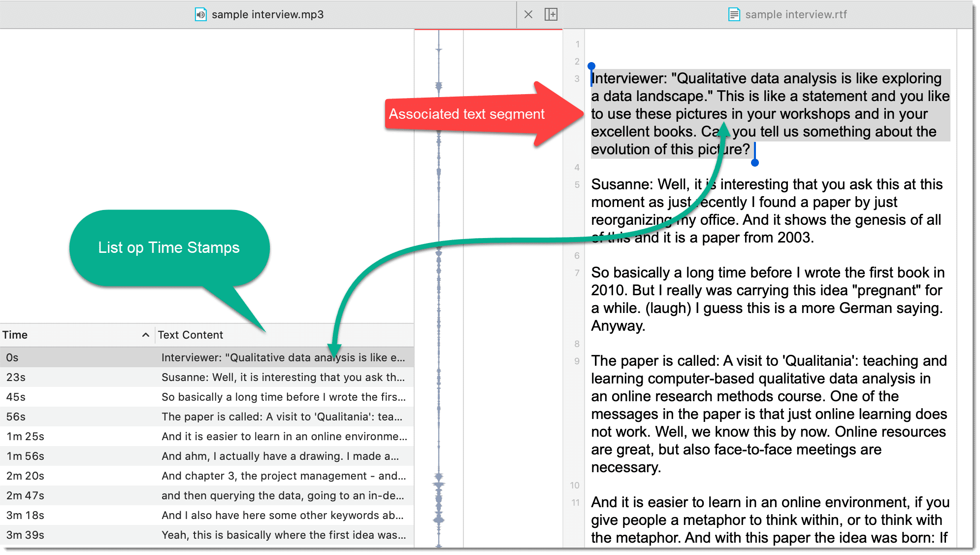Open a new split pane with the plus icon
This screenshot has height=555, width=980.
552,14
